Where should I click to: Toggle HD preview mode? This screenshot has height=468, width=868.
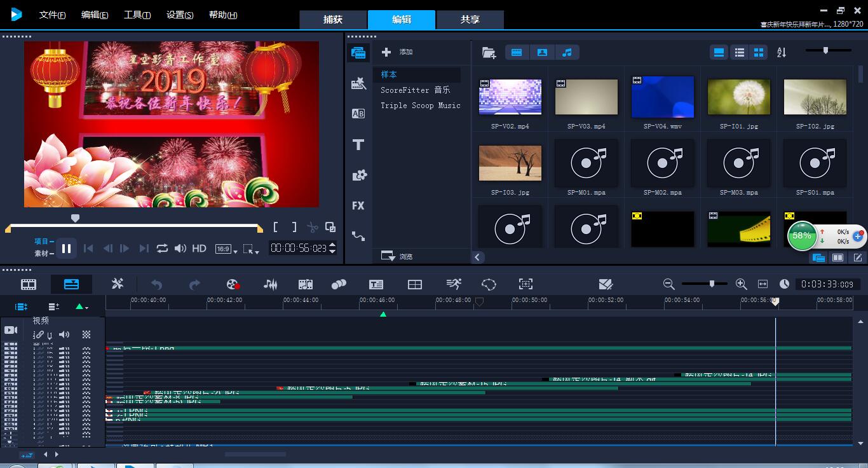[x=199, y=249]
